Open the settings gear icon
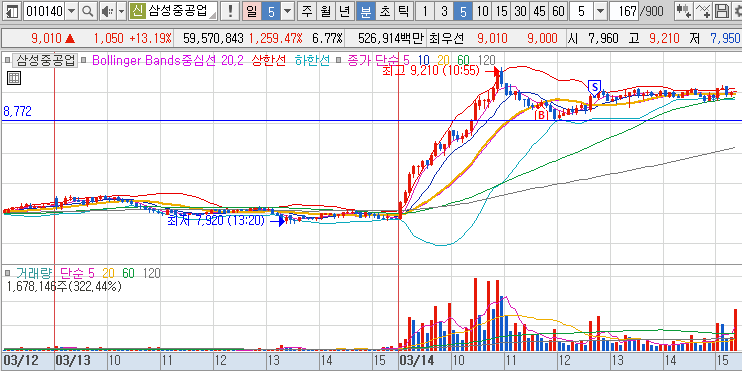Image resolution: width=742 pixels, height=371 pixels. [x=736, y=11]
